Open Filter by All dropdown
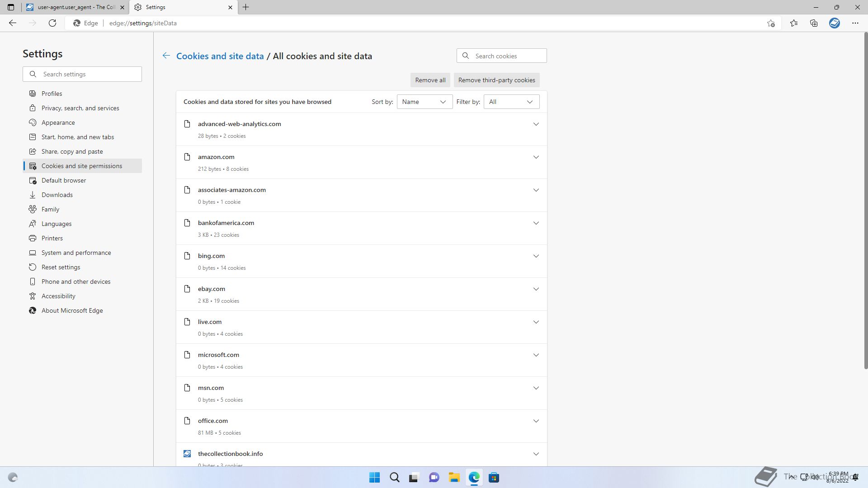This screenshot has height=488, width=868. pyautogui.click(x=511, y=102)
